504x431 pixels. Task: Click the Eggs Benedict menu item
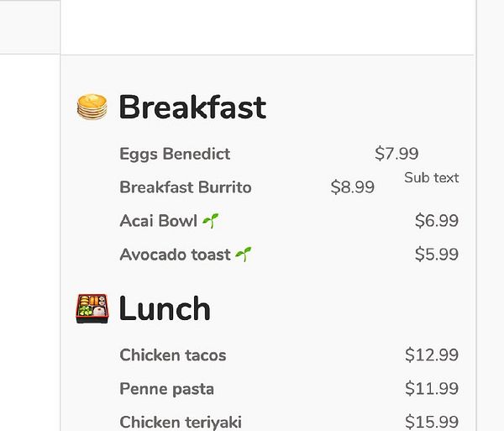click(175, 154)
